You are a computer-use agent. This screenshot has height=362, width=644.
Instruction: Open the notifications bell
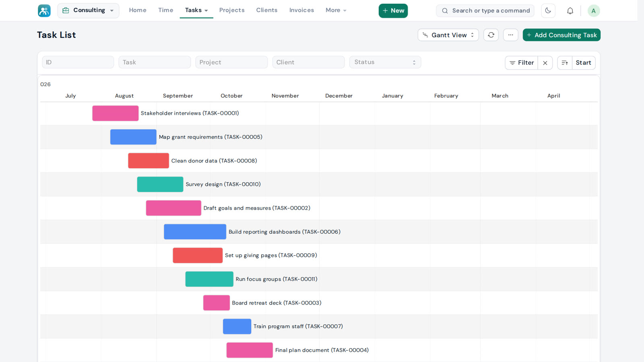tap(570, 11)
